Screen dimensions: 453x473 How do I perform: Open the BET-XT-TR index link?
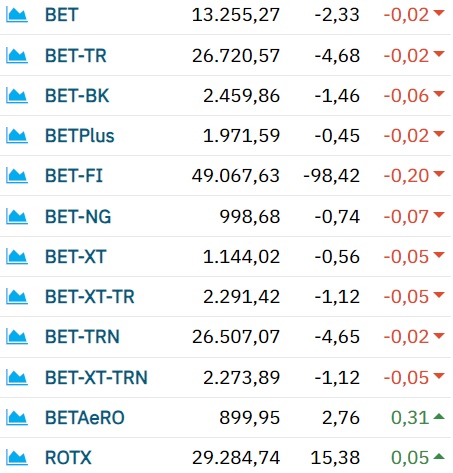coord(90,297)
